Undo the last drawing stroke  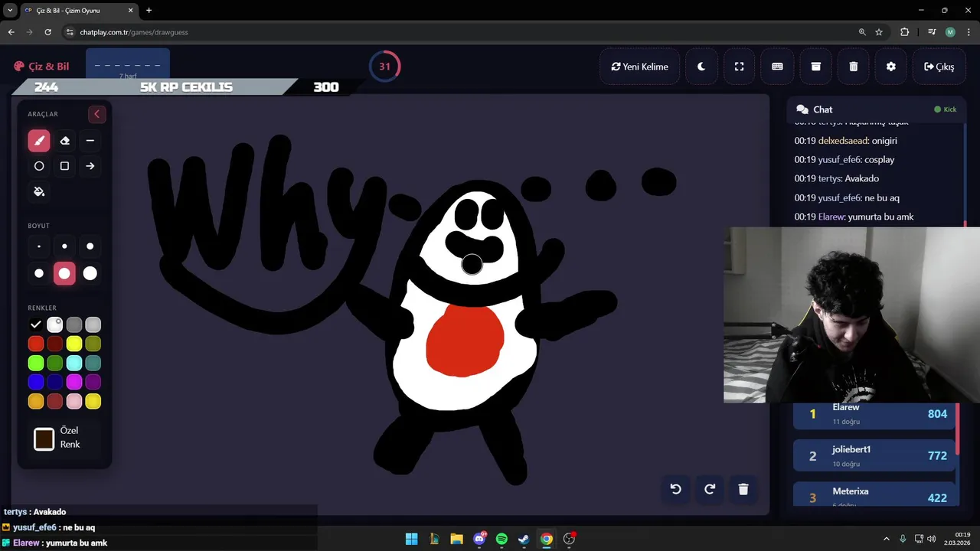tap(675, 489)
